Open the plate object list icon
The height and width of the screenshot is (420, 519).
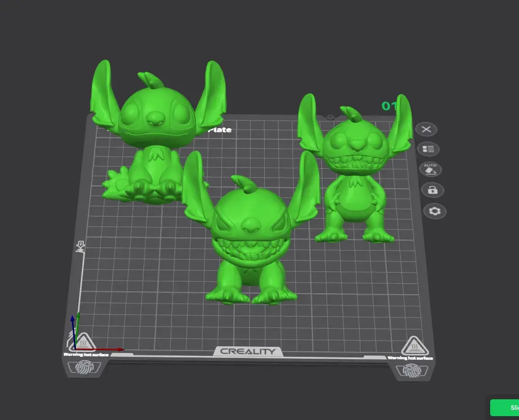point(428,149)
